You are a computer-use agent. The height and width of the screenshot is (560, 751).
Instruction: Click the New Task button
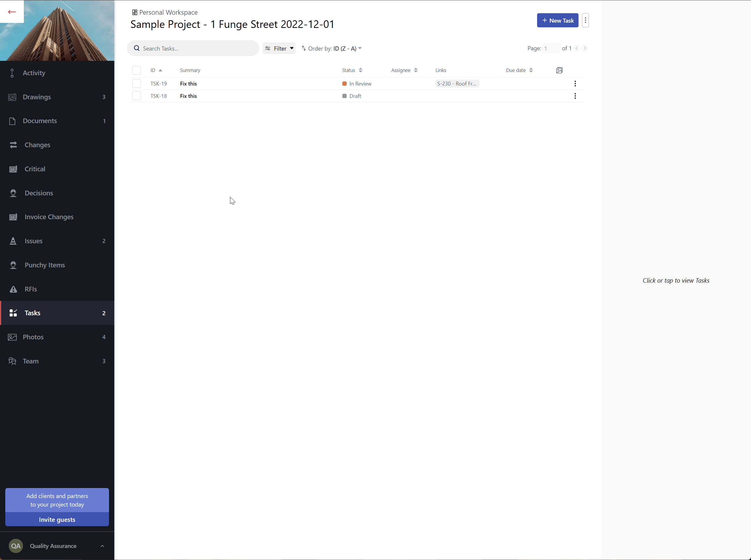[557, 20]
